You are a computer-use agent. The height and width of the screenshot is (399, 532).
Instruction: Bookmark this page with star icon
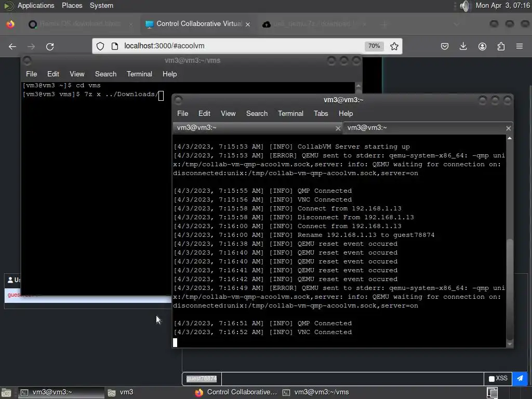[394, 46]
